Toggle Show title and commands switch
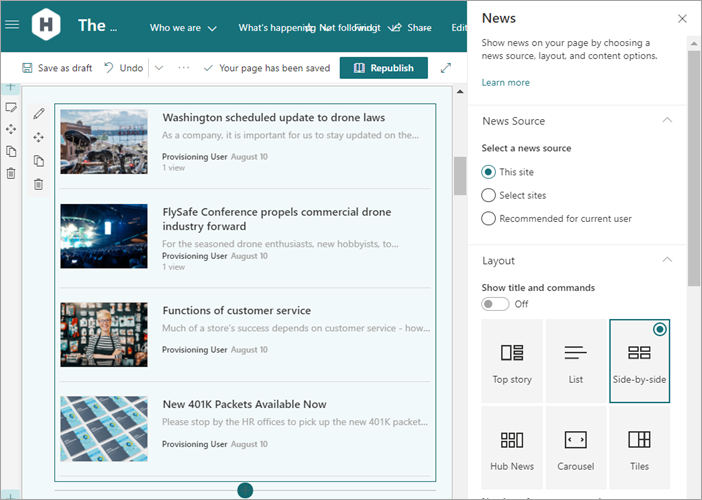The image size is (702, 500). [x=495, y=304]
